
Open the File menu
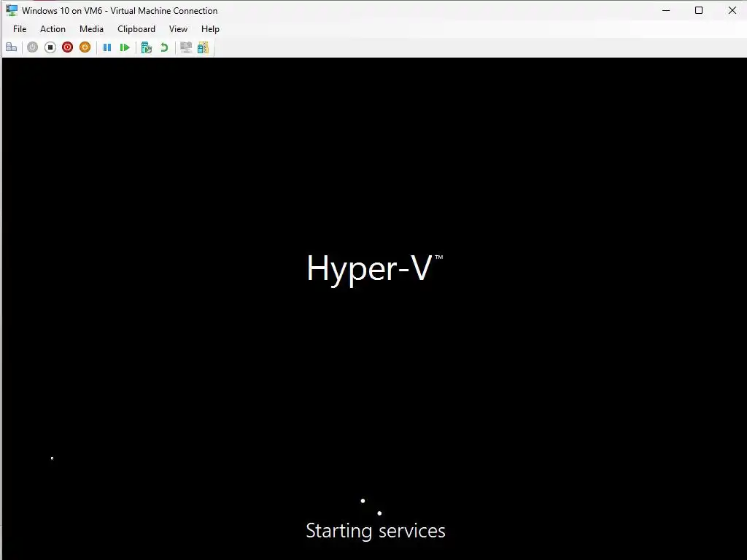(20, 29)
